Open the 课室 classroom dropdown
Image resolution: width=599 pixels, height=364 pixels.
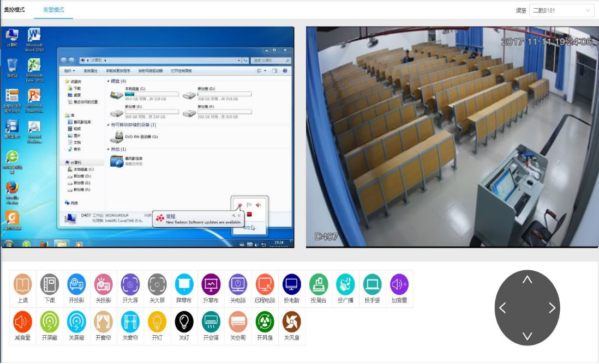point(561,10)
